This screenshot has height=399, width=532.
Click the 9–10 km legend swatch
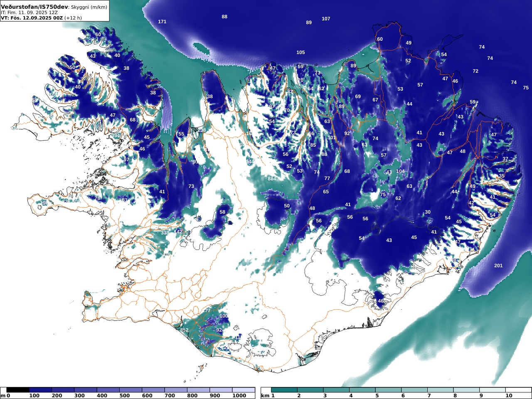pyautogui.click(x=493, y=390)
